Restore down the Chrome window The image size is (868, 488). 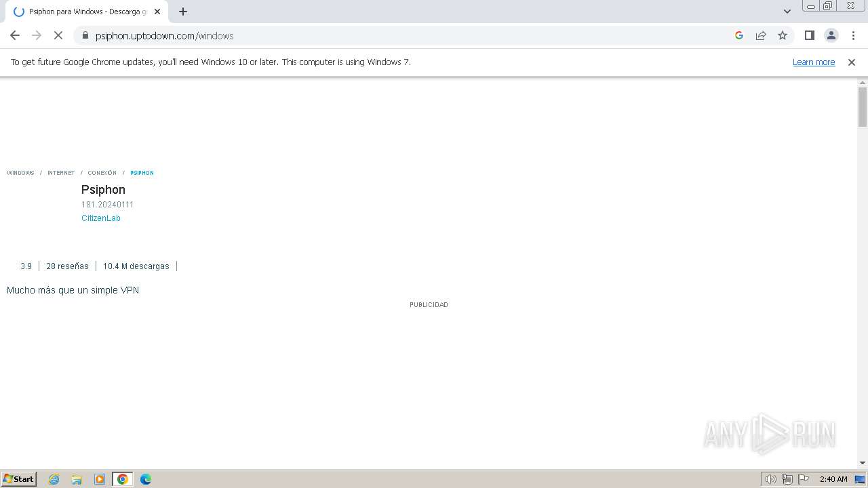(828, 6)
